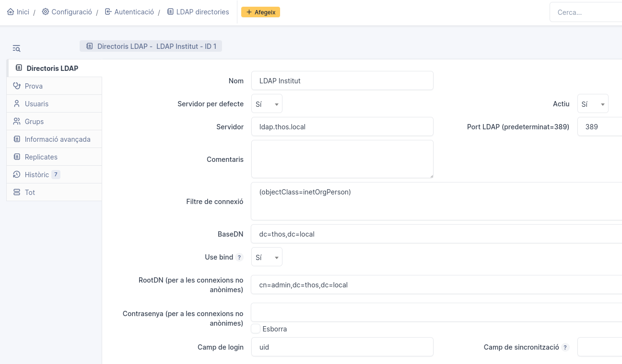Click the Inici home icon in breadcrumb
The width and height of the screenshot is (622, 364).
pos(11,12)
